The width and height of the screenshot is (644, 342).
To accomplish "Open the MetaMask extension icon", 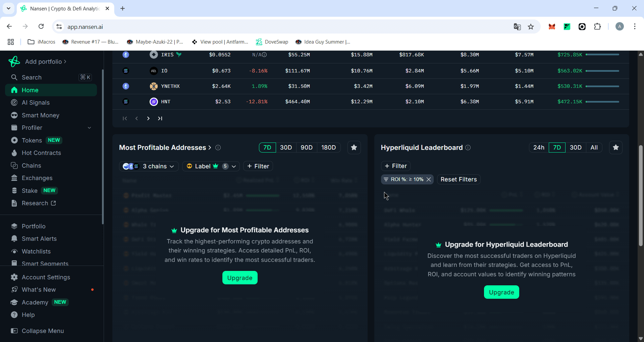I will click(x=552, y=27).
